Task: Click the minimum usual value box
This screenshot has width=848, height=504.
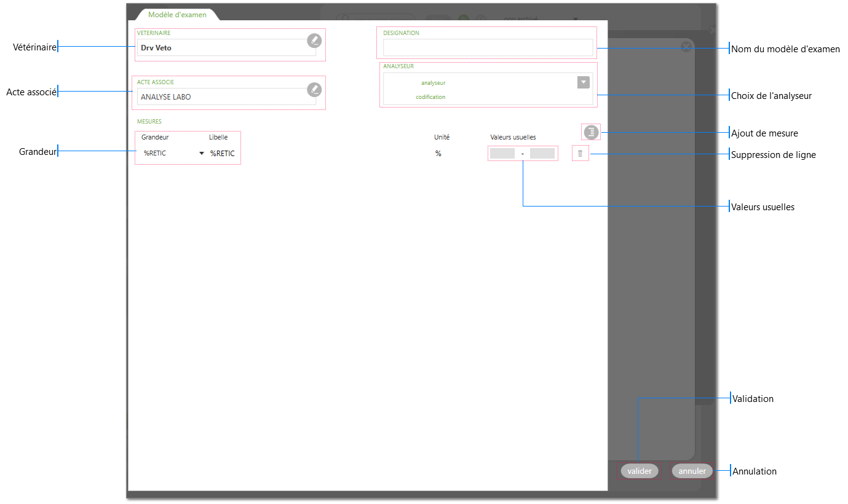Action: coord(502,154)
